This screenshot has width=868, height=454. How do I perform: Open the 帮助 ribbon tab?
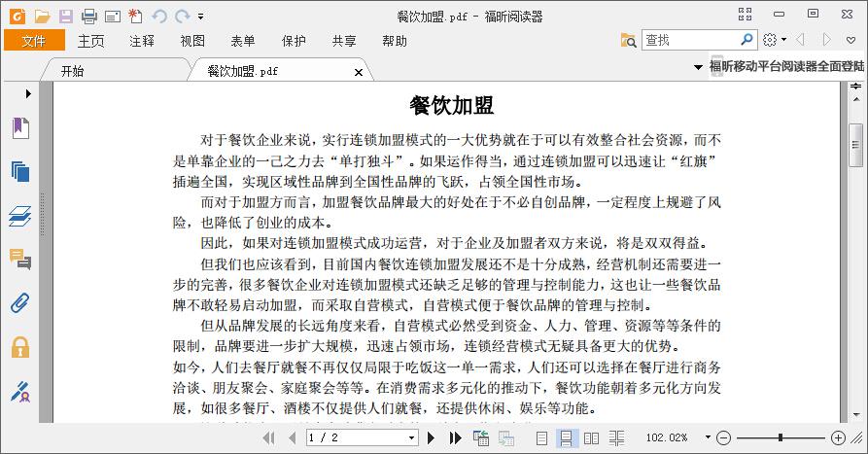(395, 41)
